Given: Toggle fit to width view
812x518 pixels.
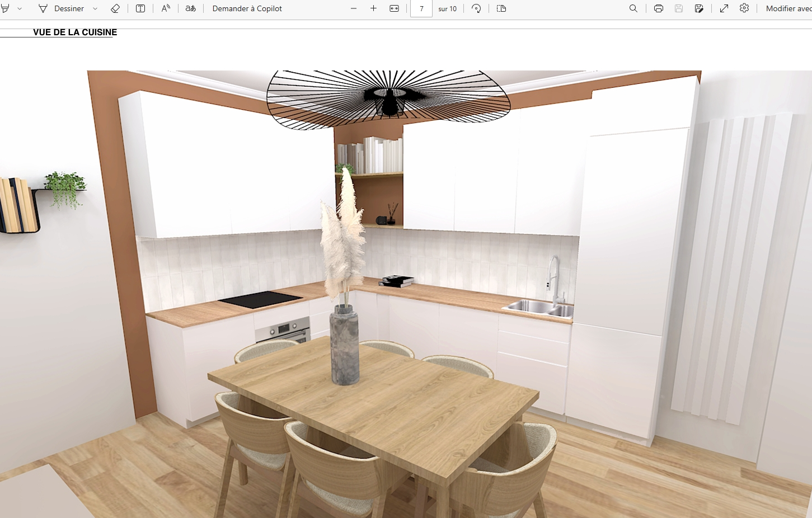Looking at the screenshot, I should click(395, 8).
